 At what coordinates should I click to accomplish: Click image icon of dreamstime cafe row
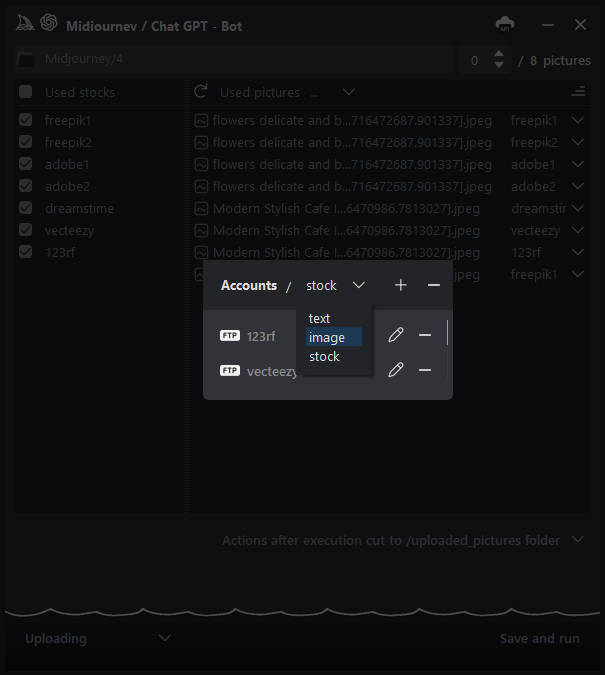201,208
